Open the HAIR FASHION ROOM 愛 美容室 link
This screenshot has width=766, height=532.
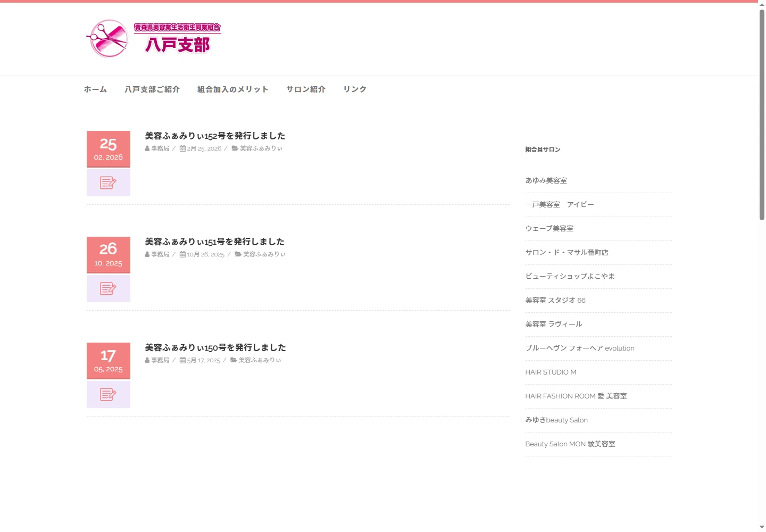(576, 396)
